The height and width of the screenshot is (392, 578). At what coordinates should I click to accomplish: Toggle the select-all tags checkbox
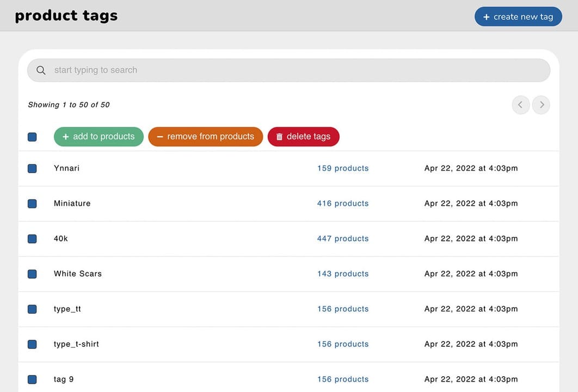click(32, 137)
